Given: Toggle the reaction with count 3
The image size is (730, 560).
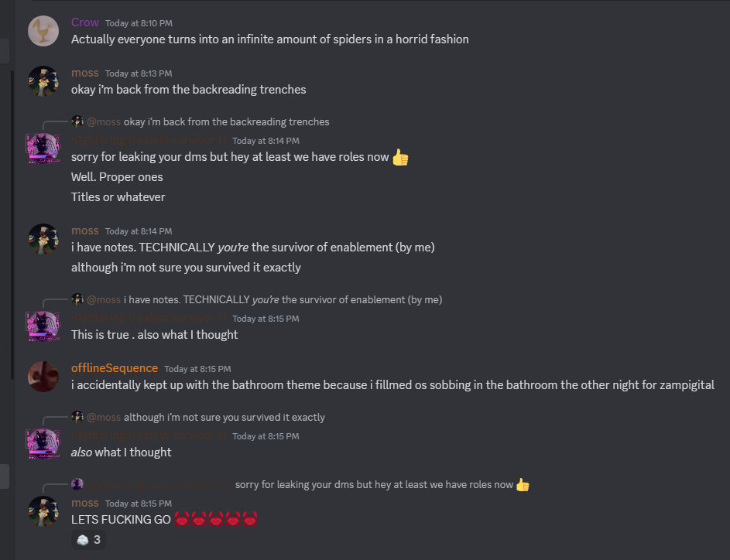Looking at the screenshot, I should coord(88,540).
